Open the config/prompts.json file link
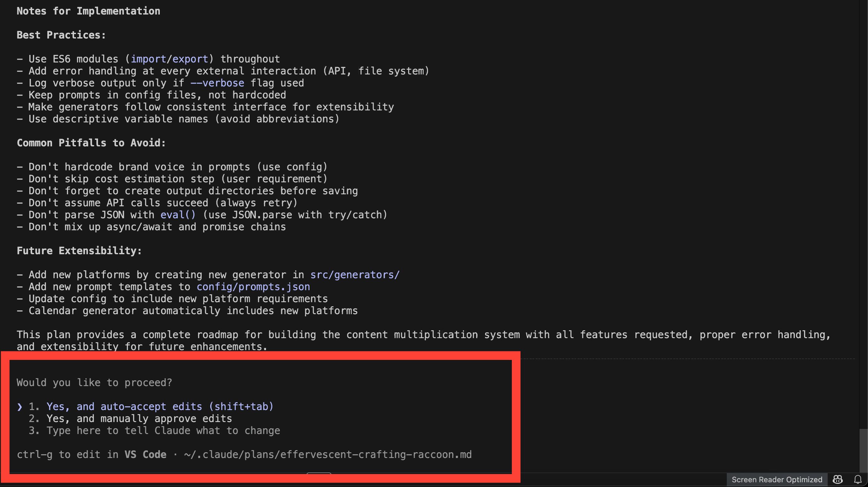Viewport: 868px width, 487px height. [253, 287]
